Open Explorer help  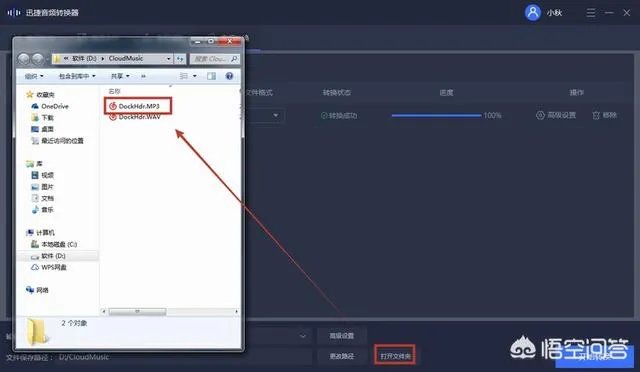(x=229, y=76)
